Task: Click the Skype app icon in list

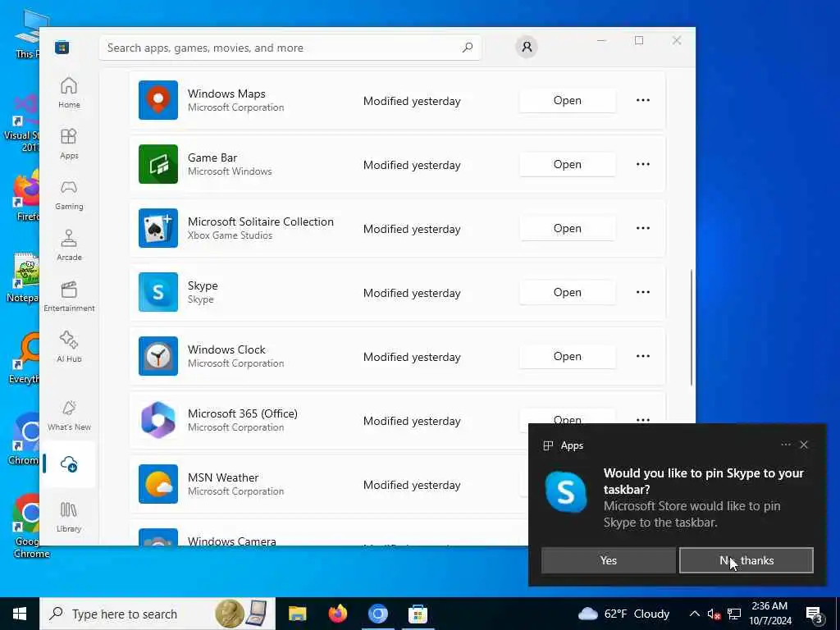Action: (x=158, y=292)
